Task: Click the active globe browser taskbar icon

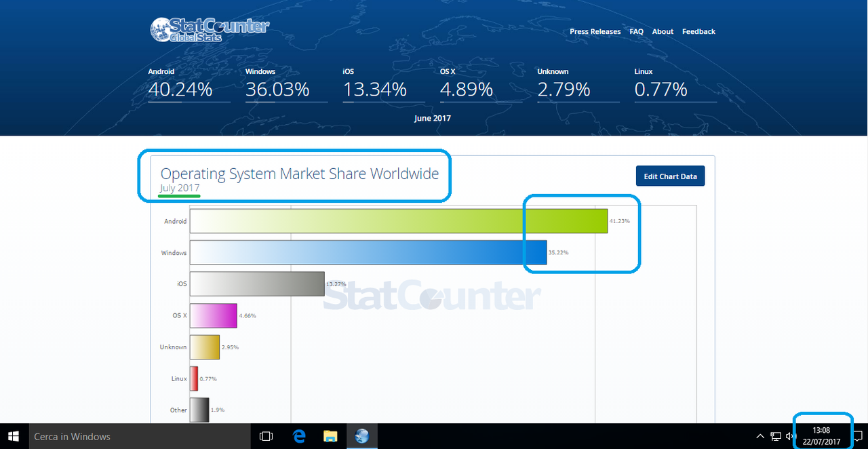Action: (362, 436)
